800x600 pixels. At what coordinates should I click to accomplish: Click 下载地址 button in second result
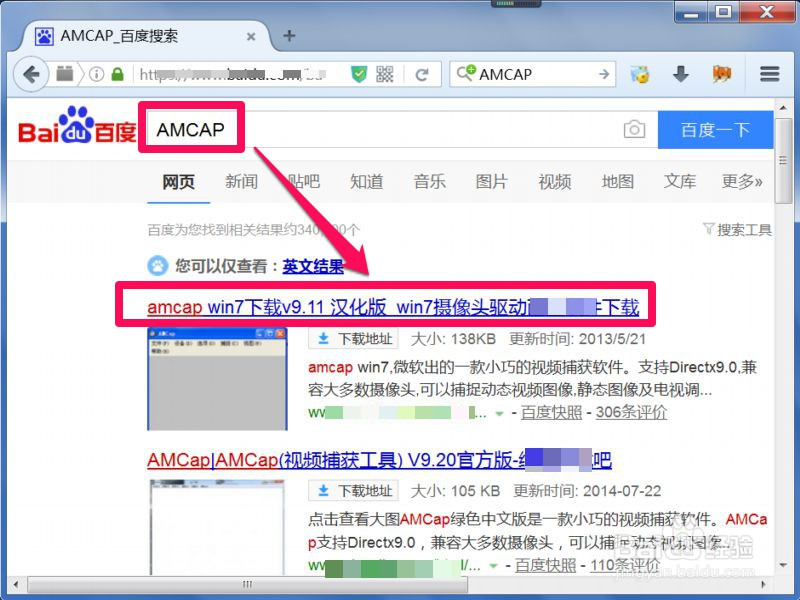[353, 491]
